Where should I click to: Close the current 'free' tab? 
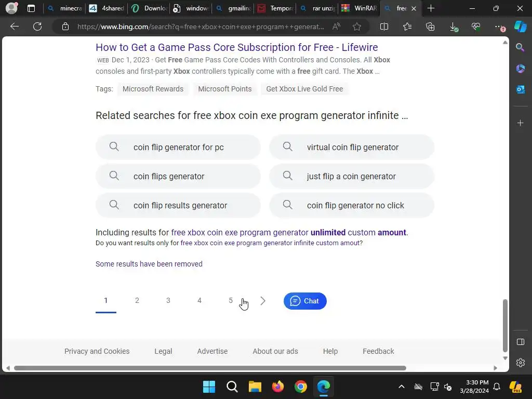(414, 8)
